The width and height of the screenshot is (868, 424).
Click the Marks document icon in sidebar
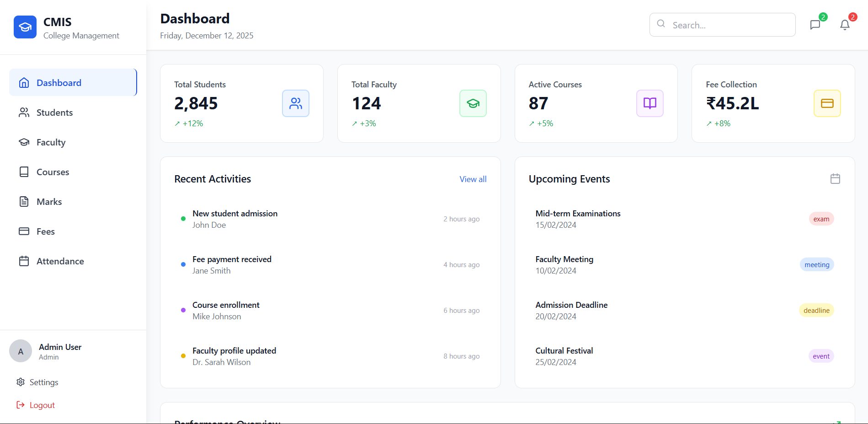24,202
